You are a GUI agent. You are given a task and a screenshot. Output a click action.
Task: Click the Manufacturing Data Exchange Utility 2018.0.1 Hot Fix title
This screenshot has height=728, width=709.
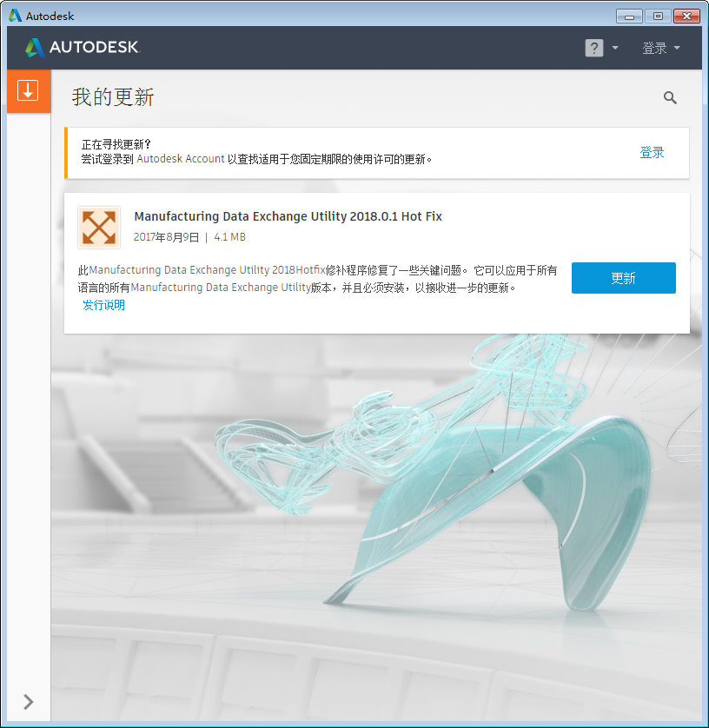coord(288,216)
